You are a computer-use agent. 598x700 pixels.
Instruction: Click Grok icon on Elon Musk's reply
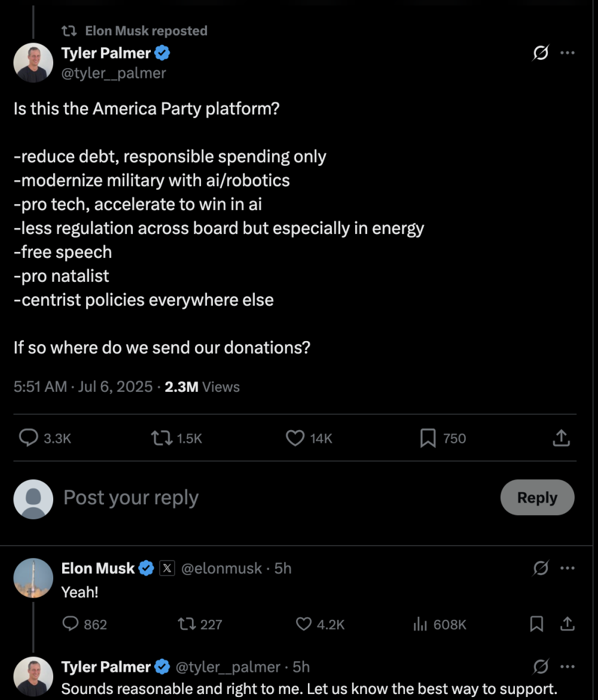click(x=541, y=568)
